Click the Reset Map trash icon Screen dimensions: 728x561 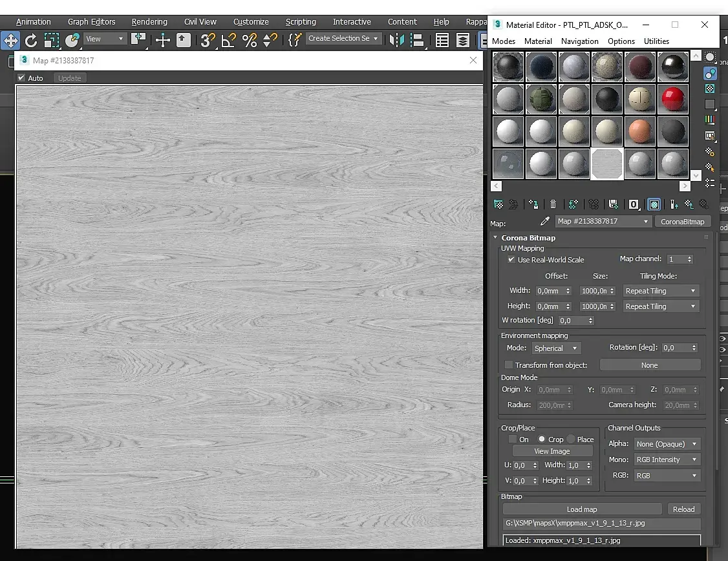(553, 204)
